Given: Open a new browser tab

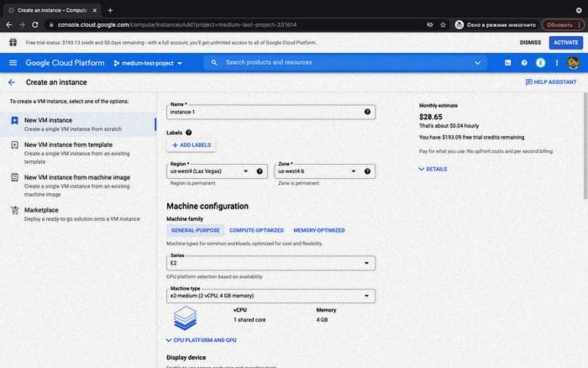Looking at the screenshot, I should pyautogui.click(x=110, y=11).
